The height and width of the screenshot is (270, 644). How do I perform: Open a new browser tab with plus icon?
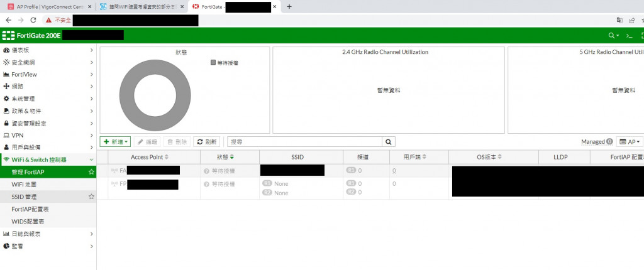tap(289, 6)
